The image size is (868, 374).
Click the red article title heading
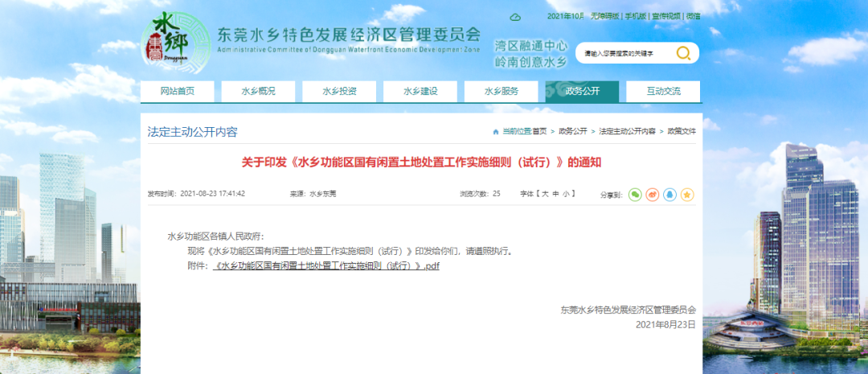click(x=420, y=162)
